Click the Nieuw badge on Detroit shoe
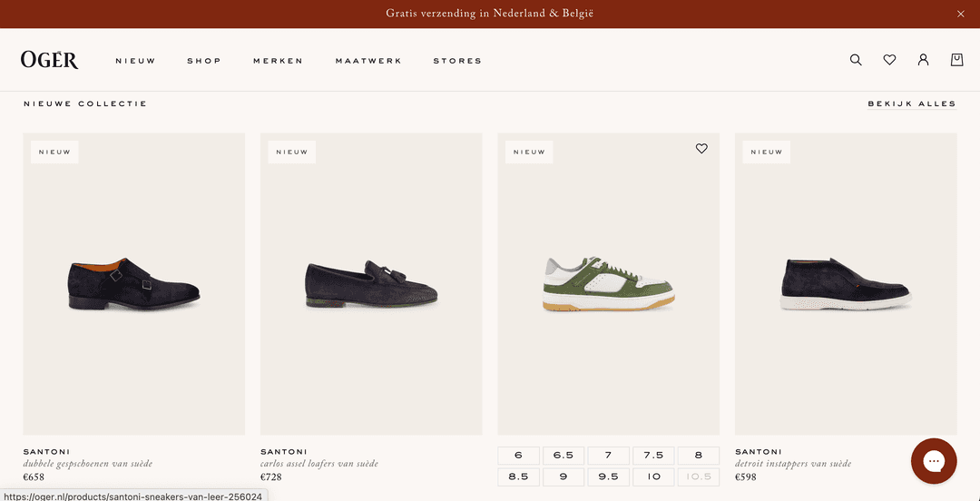Image resolution: width=980 pixels, height=501 pixels. [x=766, y=152]
